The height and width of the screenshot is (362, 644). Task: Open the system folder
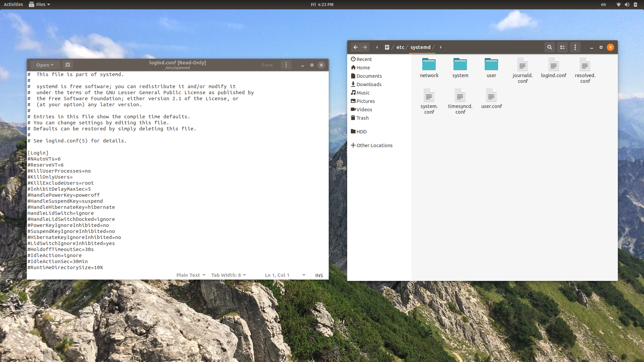[460, 68]
